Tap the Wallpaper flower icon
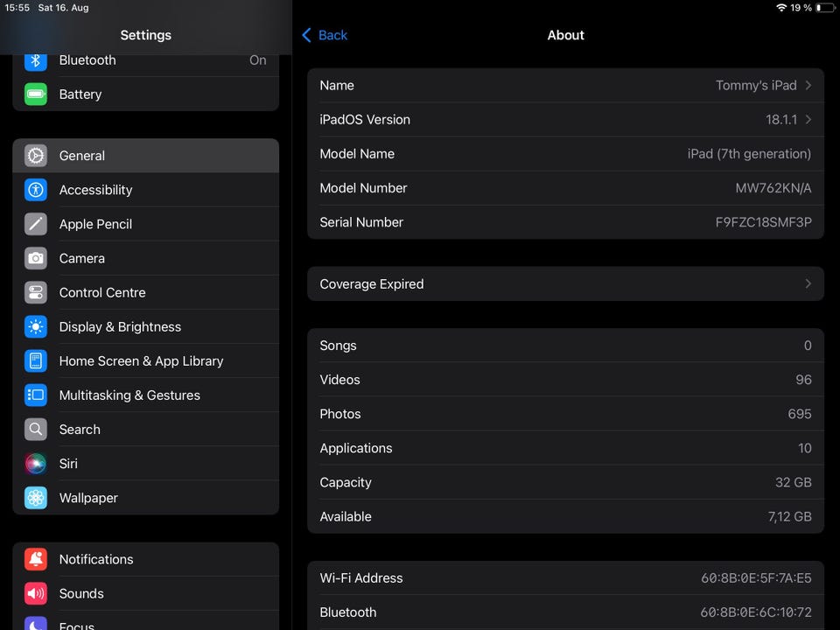 pos(36,498)
